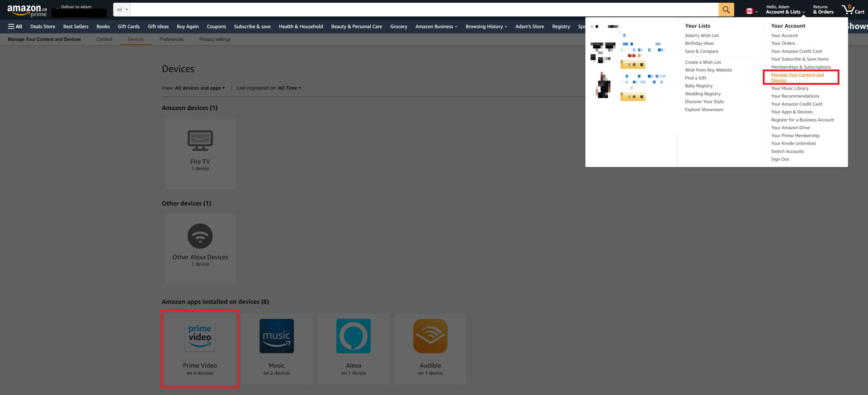The image size is (868, 395).
Task: Click Create a Wish List link
Action: [703, 62]
